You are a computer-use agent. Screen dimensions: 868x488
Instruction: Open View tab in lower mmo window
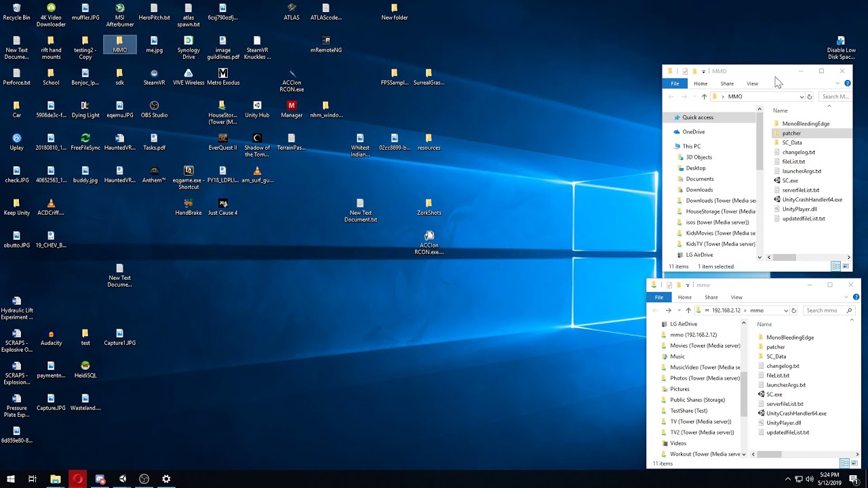tap(736, 297)
